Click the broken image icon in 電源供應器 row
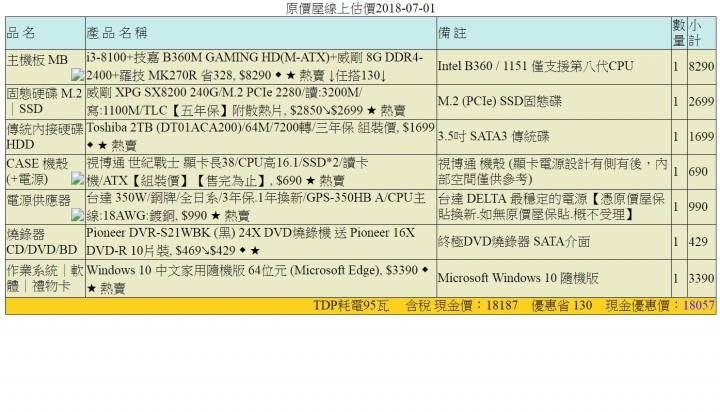The image size is (720, 412). pos(77,214)
